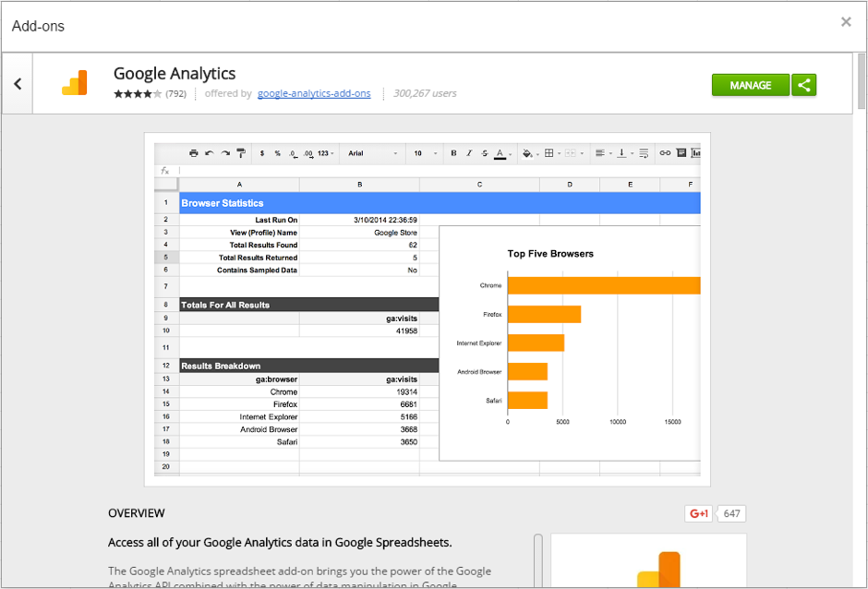Click the G+1 button
868x589 pixels.
point(699,513)
